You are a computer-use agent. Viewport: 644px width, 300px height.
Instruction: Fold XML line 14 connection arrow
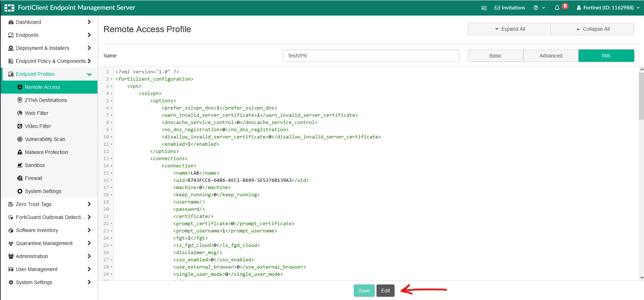(112, 166)
